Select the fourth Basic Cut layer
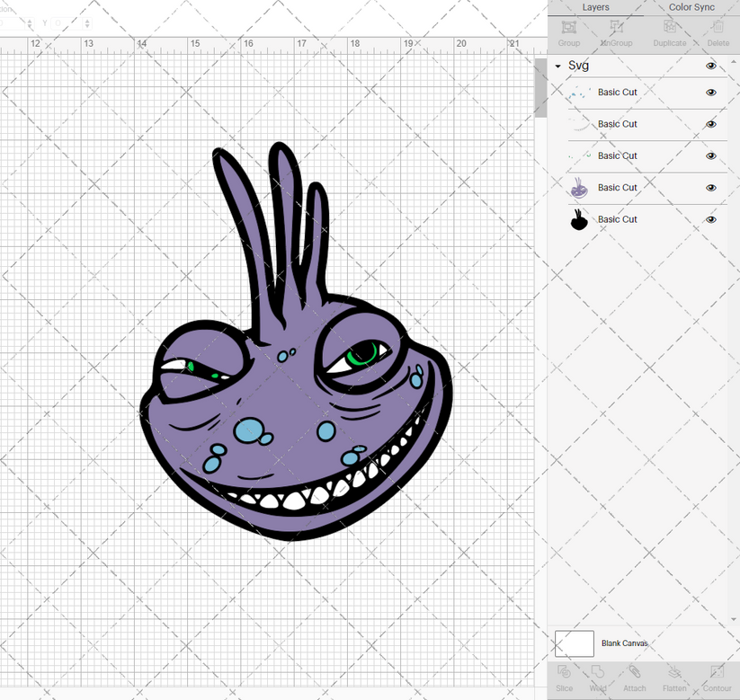The image size is (740, 700). 618,187
